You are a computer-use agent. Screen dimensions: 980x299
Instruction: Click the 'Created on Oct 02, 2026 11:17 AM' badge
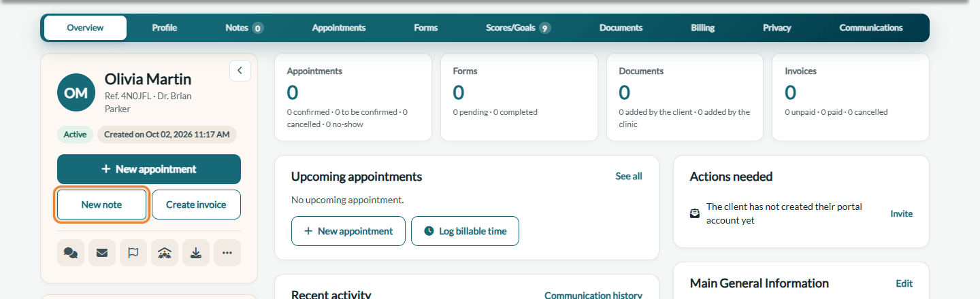tap(167, 135)
